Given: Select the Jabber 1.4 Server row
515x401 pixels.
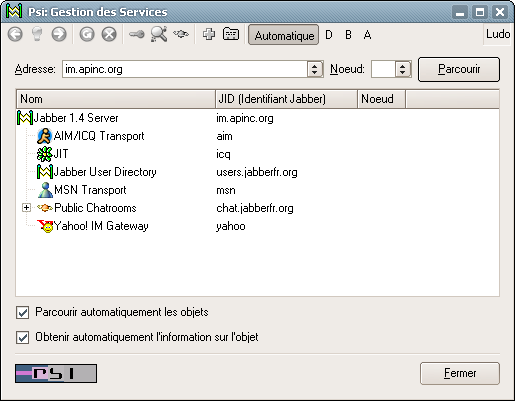Looking at the screenshot, I should pos(257,118).
